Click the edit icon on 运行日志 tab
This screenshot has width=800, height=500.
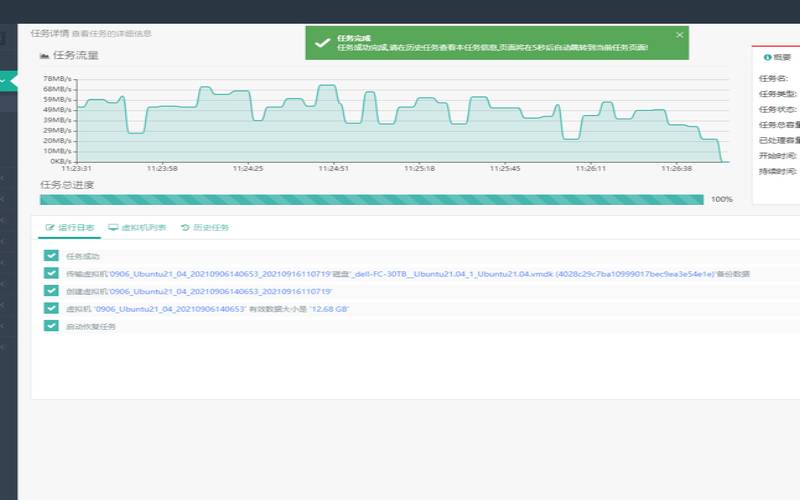coord(50,228)
